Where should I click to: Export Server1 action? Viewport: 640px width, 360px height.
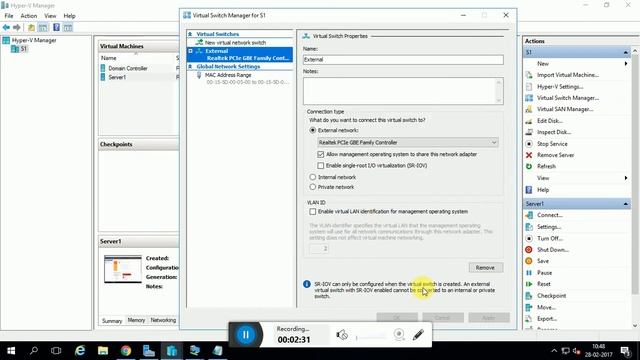547,319
